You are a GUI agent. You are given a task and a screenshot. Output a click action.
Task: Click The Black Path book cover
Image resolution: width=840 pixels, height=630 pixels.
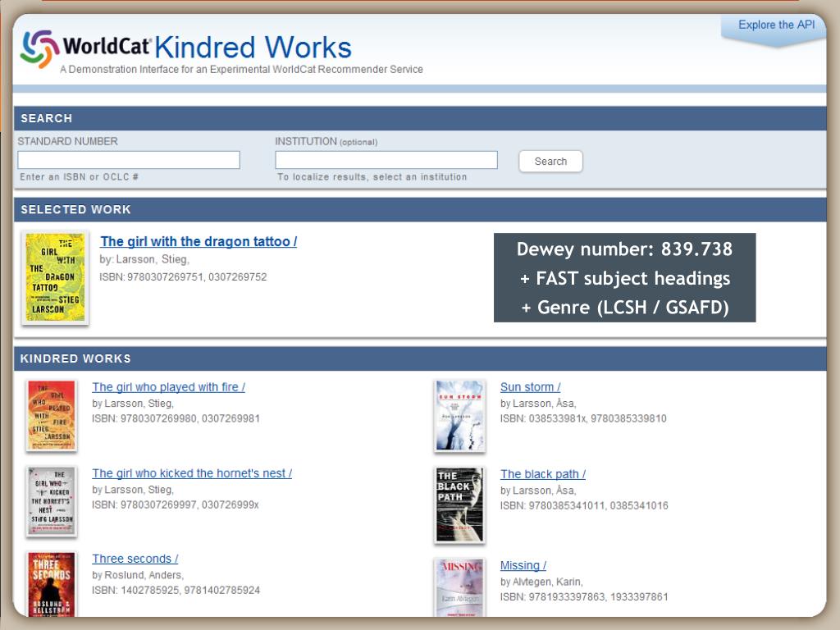coord(459,504)
